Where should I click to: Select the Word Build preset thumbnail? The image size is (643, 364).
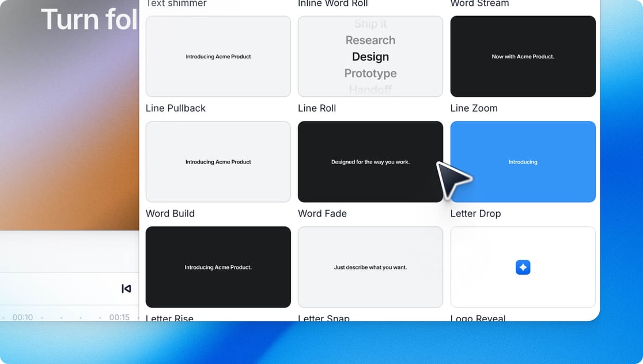[218, 161]
